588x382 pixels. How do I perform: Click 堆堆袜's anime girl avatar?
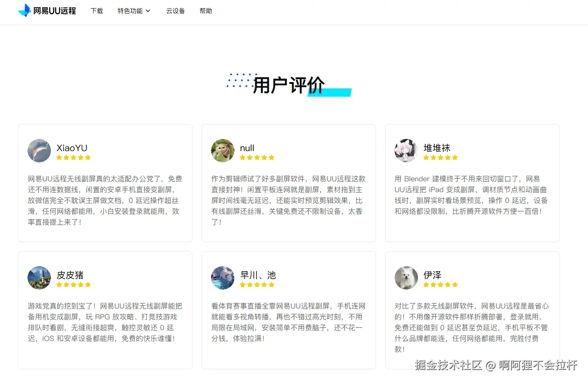(x=406, y=151)
